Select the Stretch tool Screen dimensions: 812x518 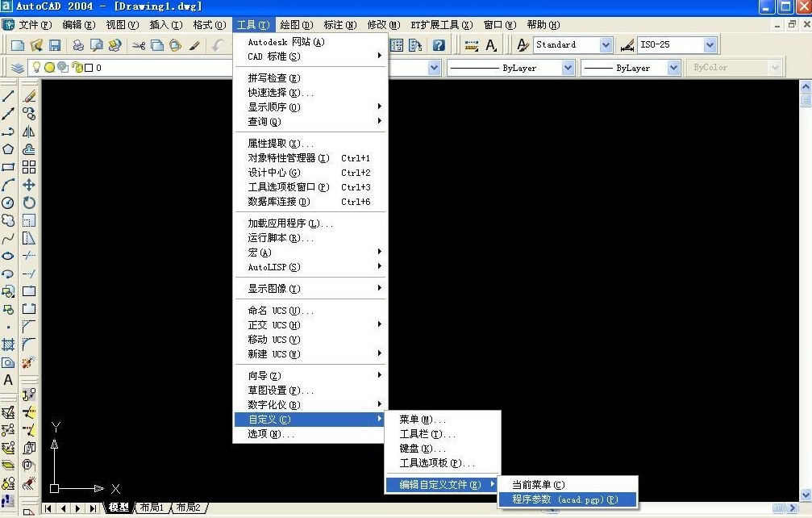[x=29, y=238]
